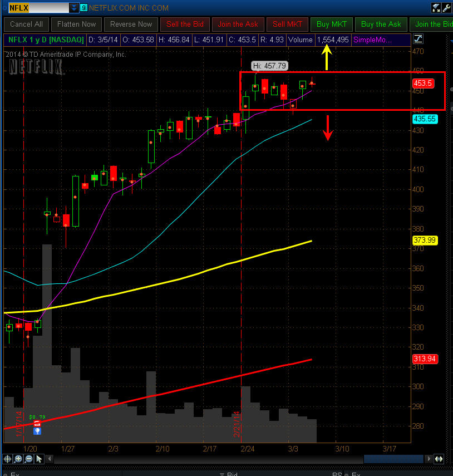The image size is (453, 476).
Task: Click the right scroll arrow of chart scrollbar
Action: point(428,459)
